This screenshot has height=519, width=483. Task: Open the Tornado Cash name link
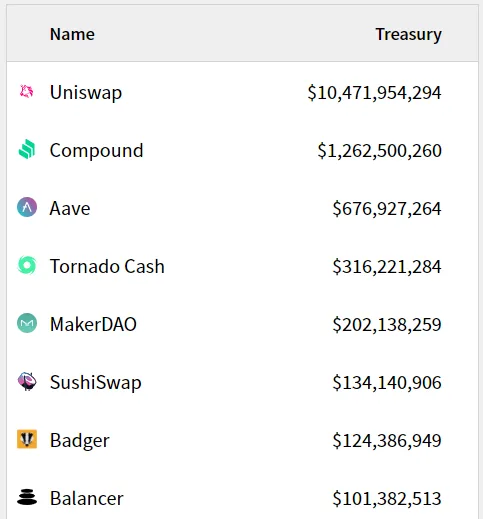(107, 266)
